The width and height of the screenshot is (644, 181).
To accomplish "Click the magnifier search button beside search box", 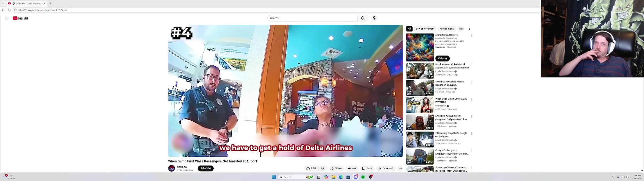I will tap(363, 18).
